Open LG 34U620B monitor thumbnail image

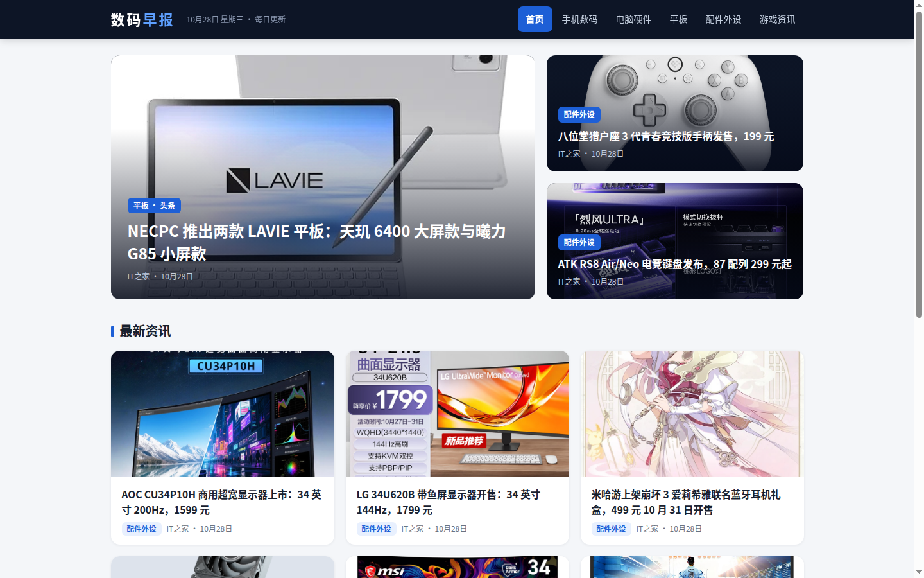pyautogui.click(x=458, y=414)
